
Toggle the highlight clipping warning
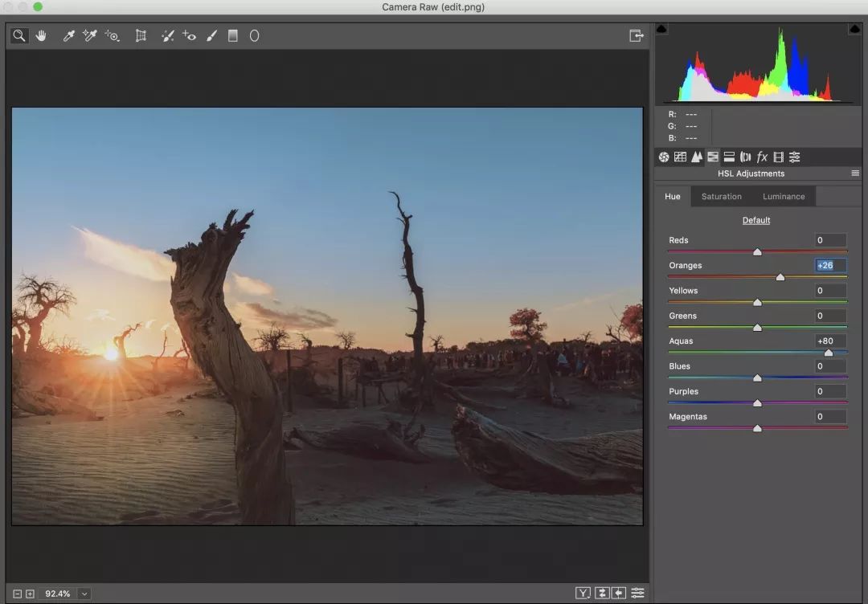(x=854, y=29)
